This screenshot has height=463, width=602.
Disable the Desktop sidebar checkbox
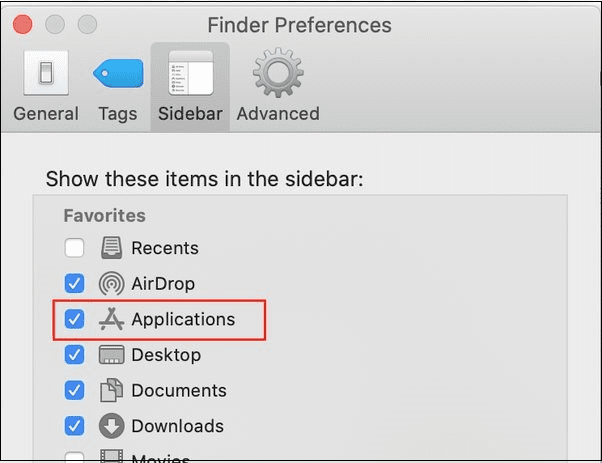tap(74, 355)
